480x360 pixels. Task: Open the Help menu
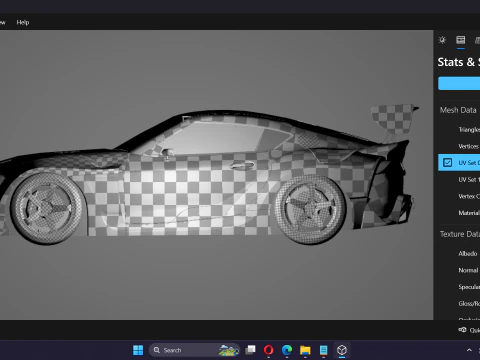click(x=23, y=22)
